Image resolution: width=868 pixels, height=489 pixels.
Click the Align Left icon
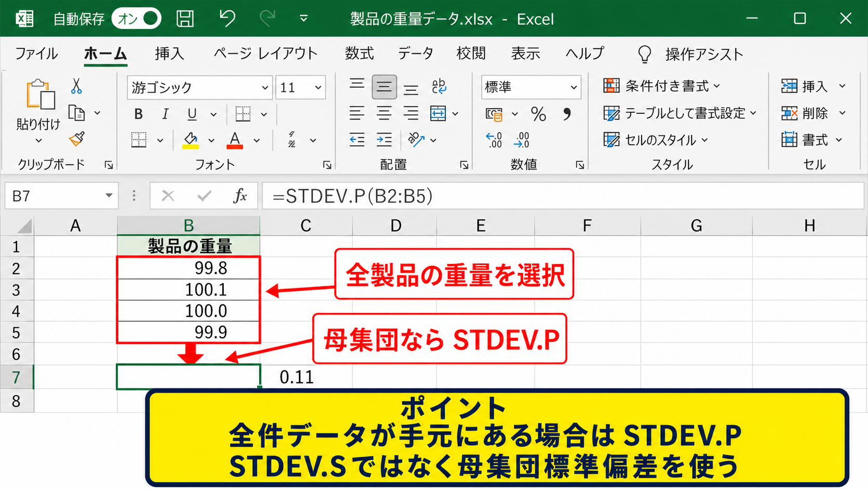(x=357, y=113)
